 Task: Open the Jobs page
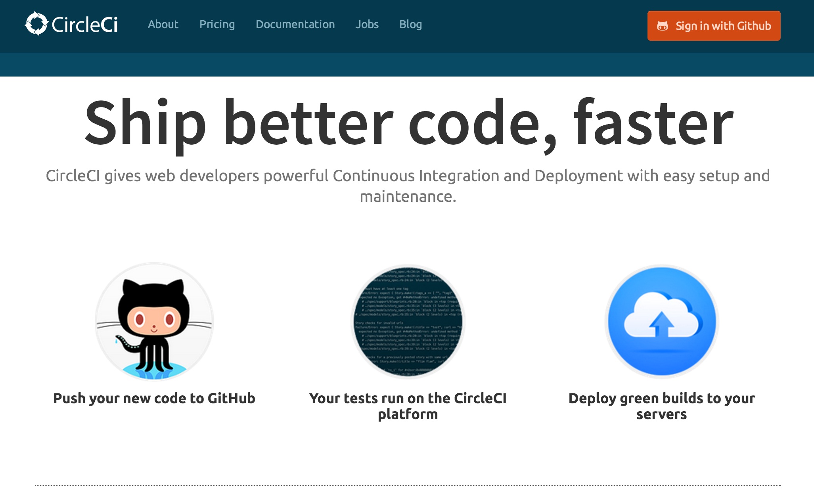(367, 25)
